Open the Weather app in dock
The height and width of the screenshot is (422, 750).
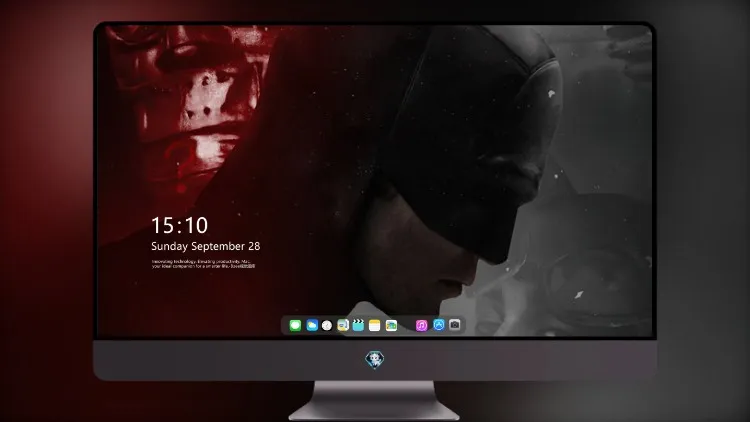click(312, 325)
